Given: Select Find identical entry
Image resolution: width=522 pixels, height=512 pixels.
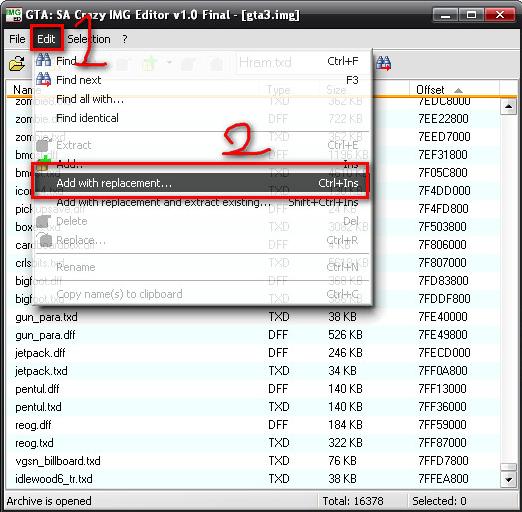Looking at the screenshot, I should click(202, 118).
